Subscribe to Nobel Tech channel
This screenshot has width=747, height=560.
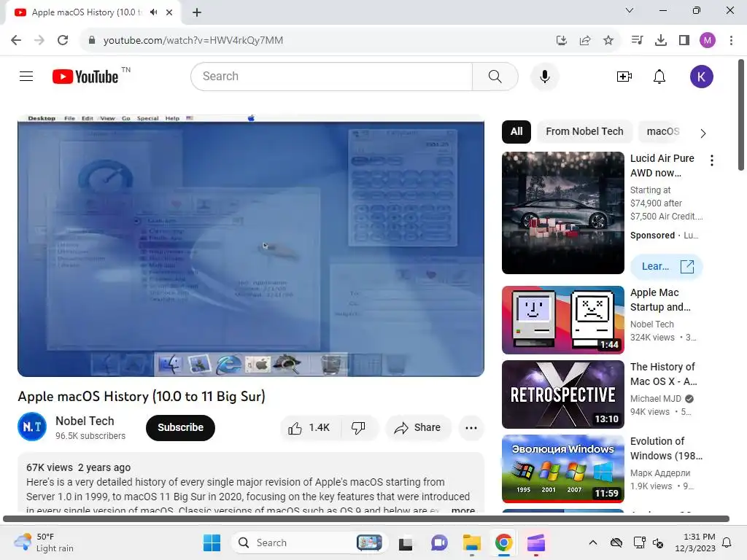click(181, 427)
